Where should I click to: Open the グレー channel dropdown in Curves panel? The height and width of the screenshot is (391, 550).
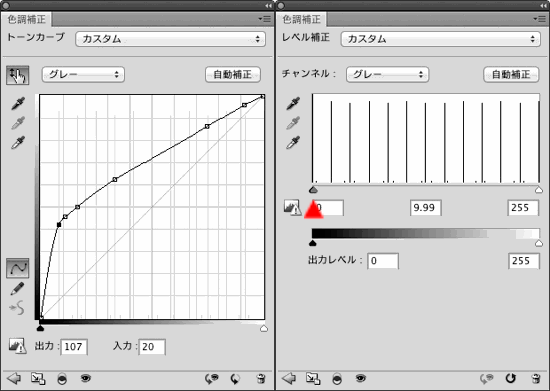(83, 74)
